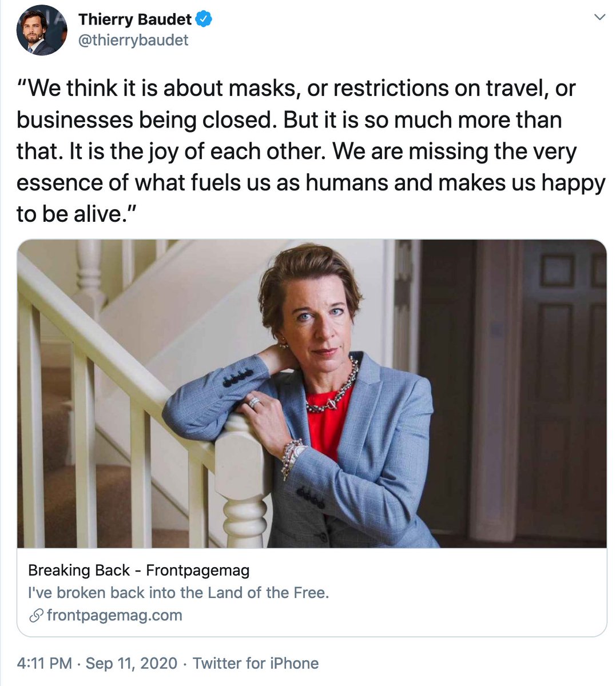Open Thierry Baudet's profile avatar
The image size is (616, 686).
pyautogui.click(x=42, y=30)
